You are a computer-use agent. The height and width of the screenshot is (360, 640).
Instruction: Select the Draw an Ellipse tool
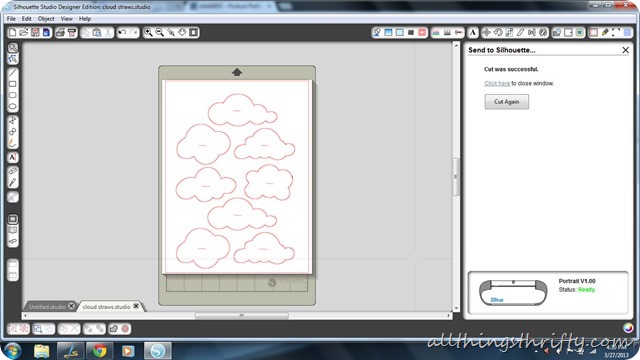pyautogui.click(x=13, y=107)
